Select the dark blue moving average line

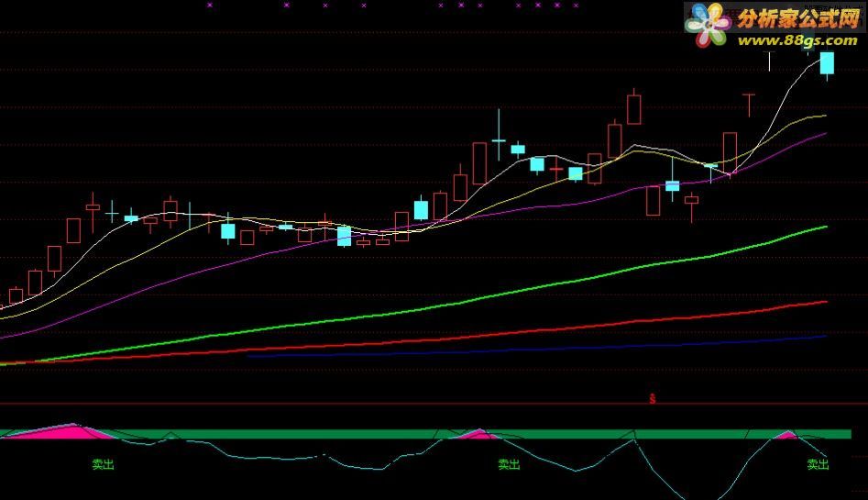tap(537, 350)
